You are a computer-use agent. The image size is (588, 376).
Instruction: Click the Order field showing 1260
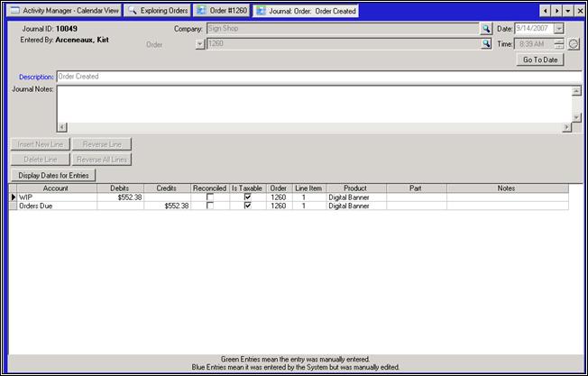343,44
